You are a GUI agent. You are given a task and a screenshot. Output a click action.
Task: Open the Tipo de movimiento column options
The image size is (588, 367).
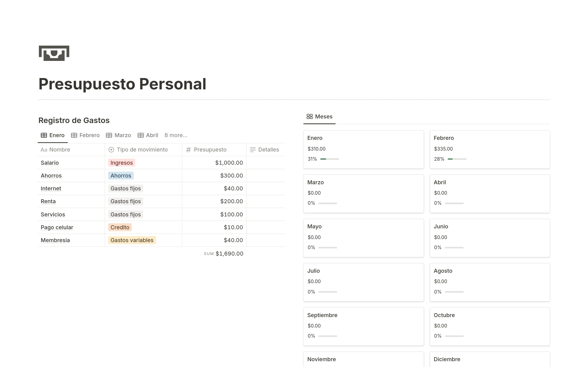[x=142, y=150]
